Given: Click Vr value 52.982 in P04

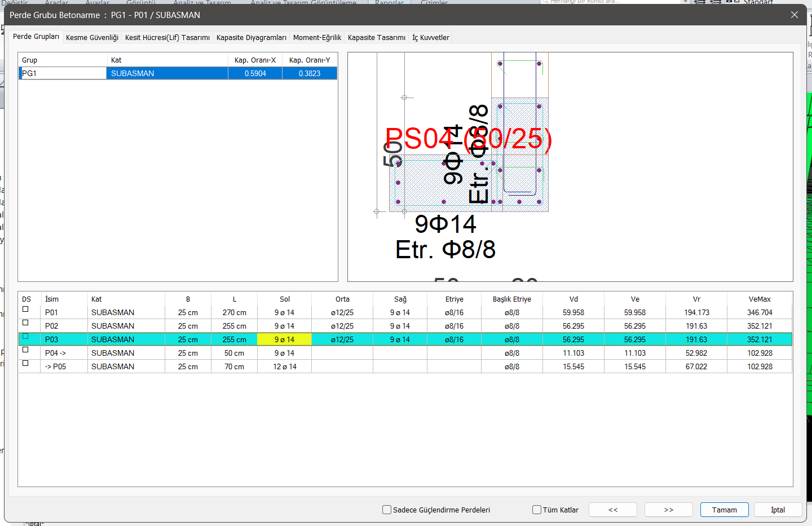Looking at the screenshot, I should [x=697, y=353].
